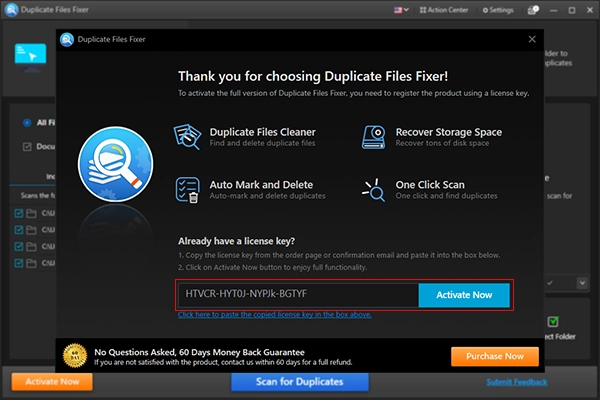Screen dimensions: 600x400
Task: Toggle the fourth folder path checkbox
Action: pos(18,263)
